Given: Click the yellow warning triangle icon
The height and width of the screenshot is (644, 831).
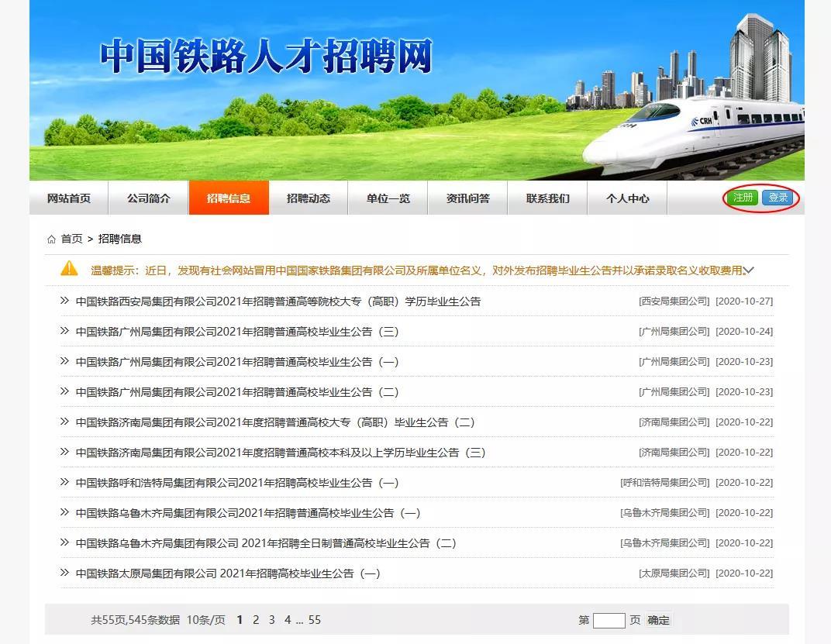Looking at the screenshot, I should point(70,269).
